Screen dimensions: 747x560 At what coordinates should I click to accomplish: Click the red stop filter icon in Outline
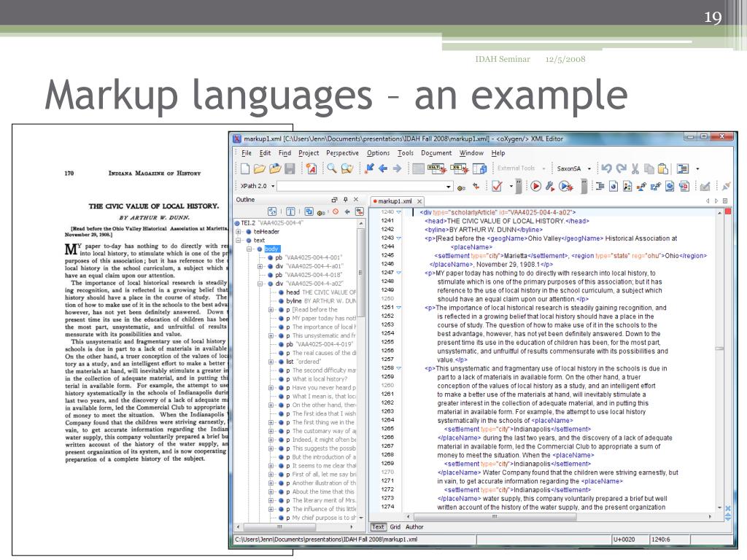click(x=336, y=211)
